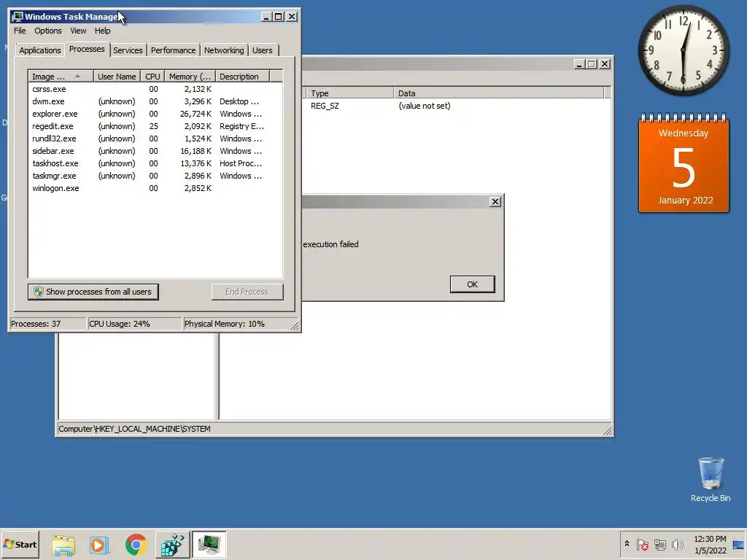Sort by the User Name column header
The height and width of the screenshot is (560, 747).
click(x=117, y=76)
